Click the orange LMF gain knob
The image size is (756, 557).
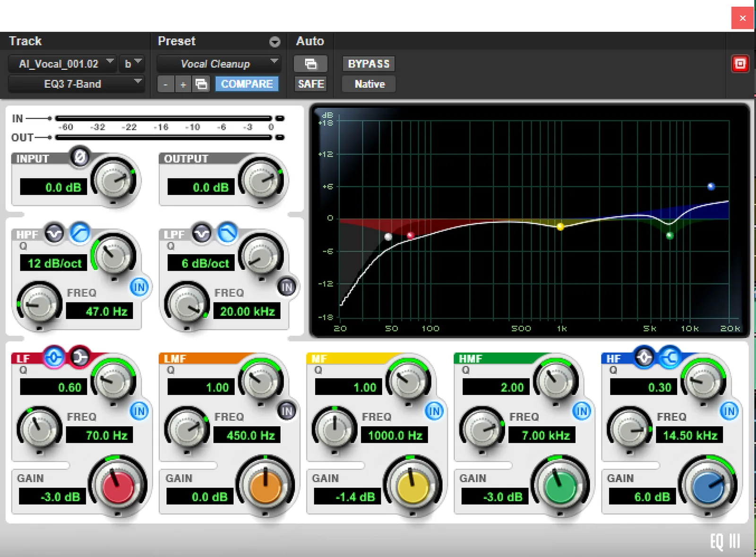pyautogui.click(x=265, y=487)
